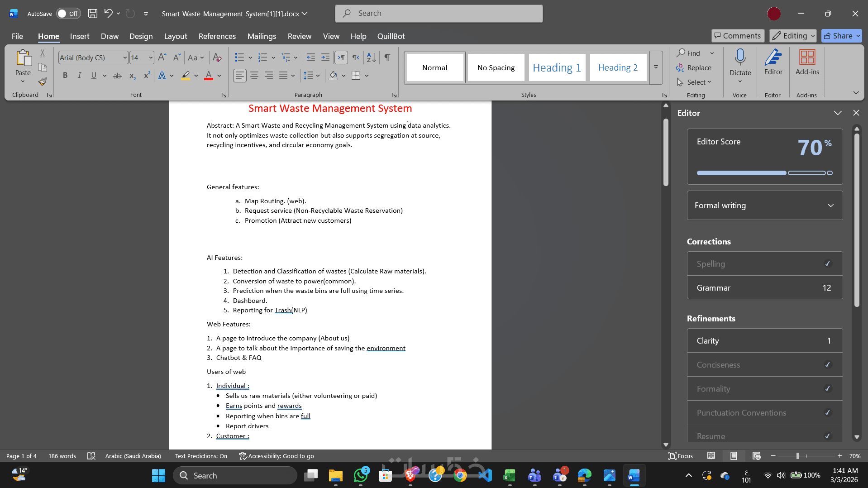Align paragraph text to the right

click(x=269, y=76)
